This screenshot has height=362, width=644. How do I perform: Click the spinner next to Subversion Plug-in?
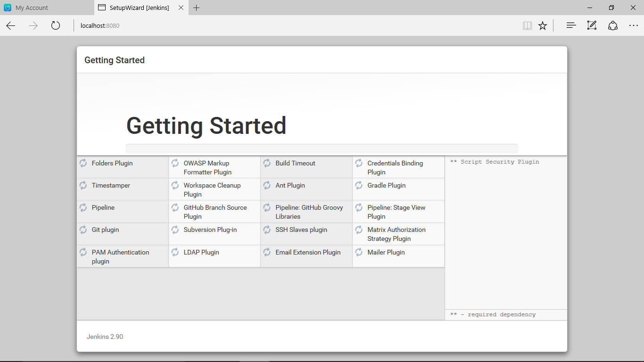(x=175, y=230)
